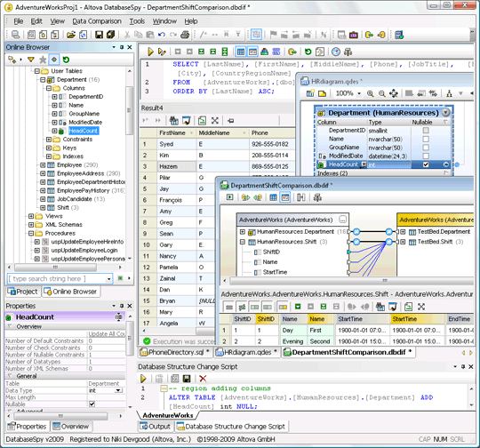Click the phone cell 208-555-0114
480x448 pixels.
click(x=272, y=156)
